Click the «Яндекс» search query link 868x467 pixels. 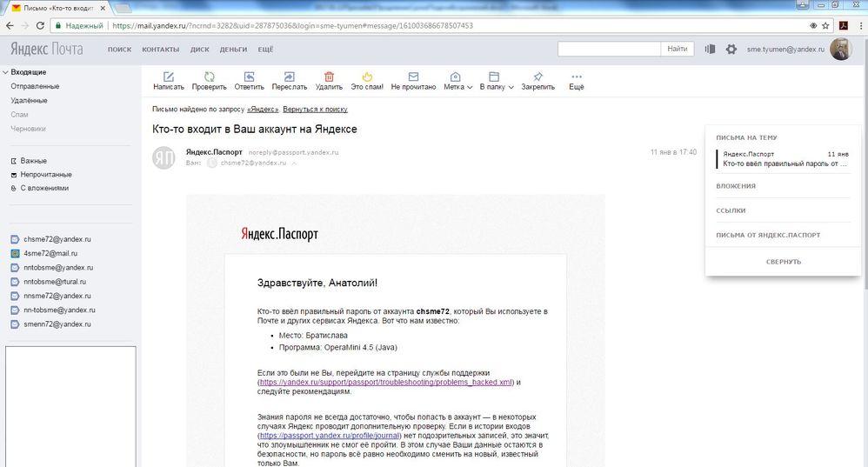click(263, 110)
